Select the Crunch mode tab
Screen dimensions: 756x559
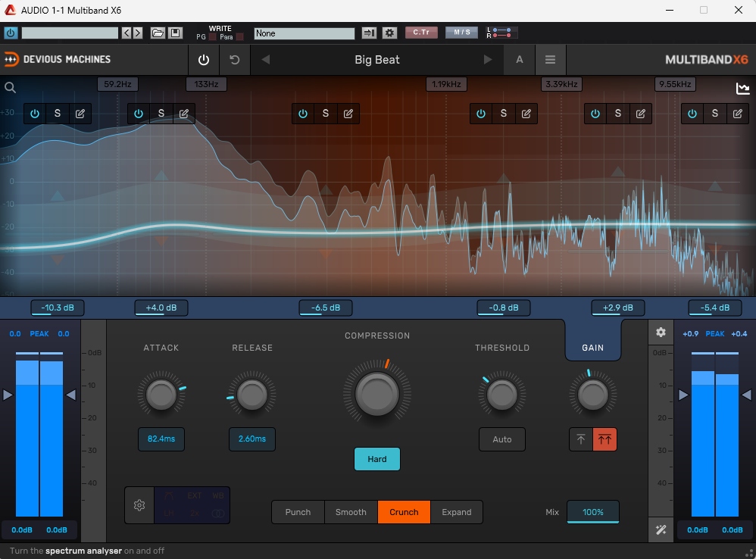tap(404, 512)
